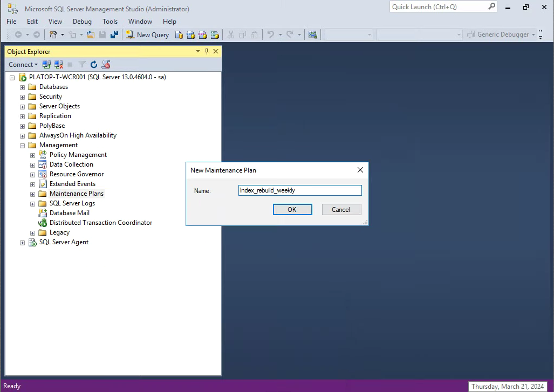This screenshot has width=554, height=392.
Task: Click OK in New Maintenance Plan dialog
Action: tap(292, 210)
